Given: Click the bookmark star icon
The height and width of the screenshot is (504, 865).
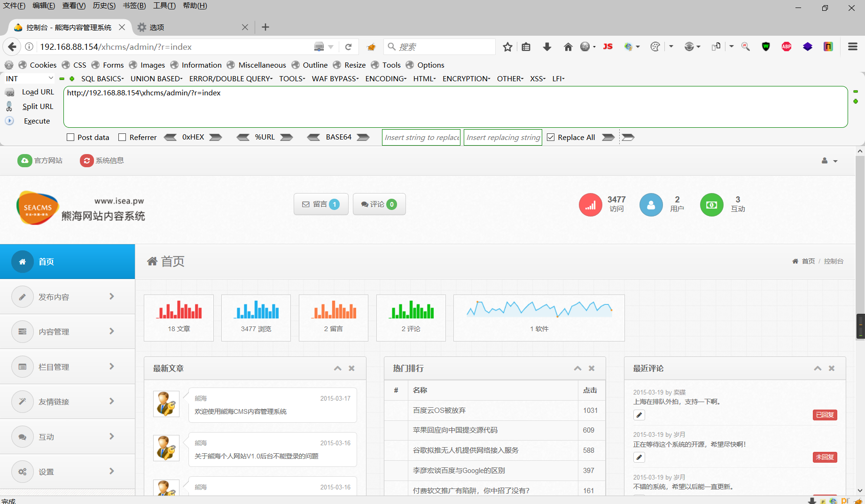Looking at the screenshot, I should (507, 47).
